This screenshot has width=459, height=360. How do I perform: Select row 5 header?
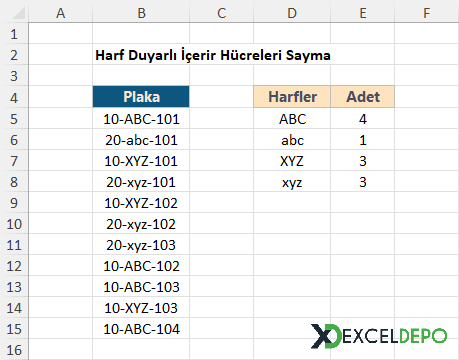pos(14,119)
